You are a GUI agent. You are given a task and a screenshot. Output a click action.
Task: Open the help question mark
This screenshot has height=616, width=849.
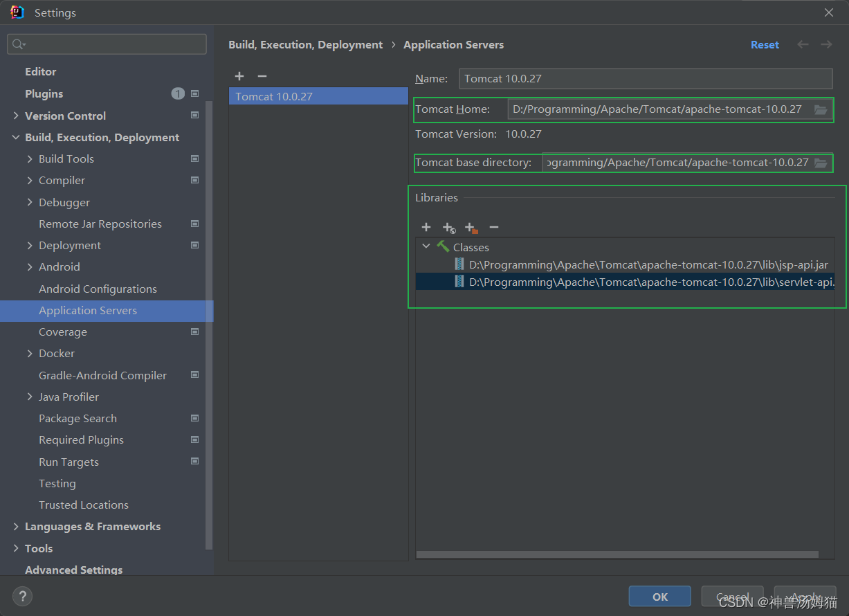(x=22, y=596)
